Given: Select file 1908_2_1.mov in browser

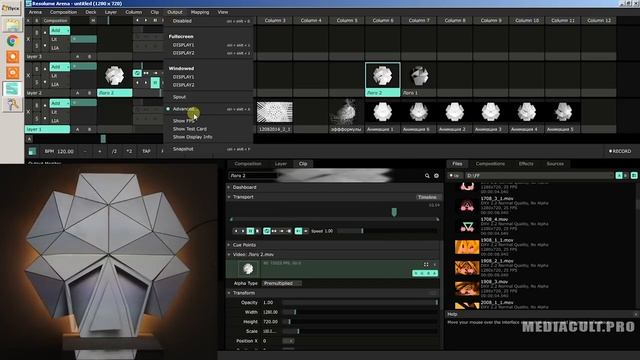Looking at the screenshot, I should [x=497, y=261].
